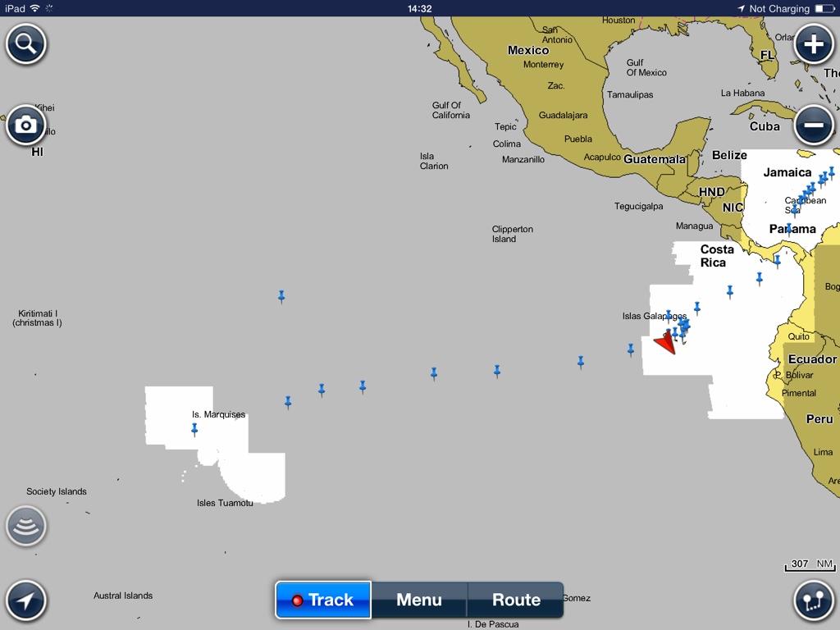Open the magnifying glass search button
Screen dimensions: 840x630
coord(26,43)
